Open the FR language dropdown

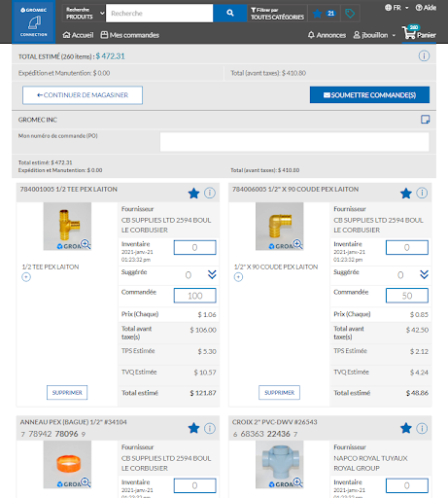[396, 8]
